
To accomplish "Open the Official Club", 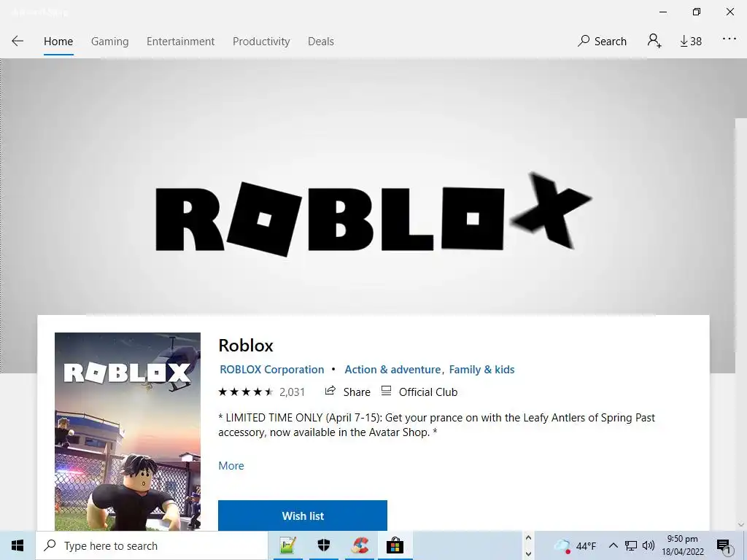I will pyautogui.click(x=427, y=392).
